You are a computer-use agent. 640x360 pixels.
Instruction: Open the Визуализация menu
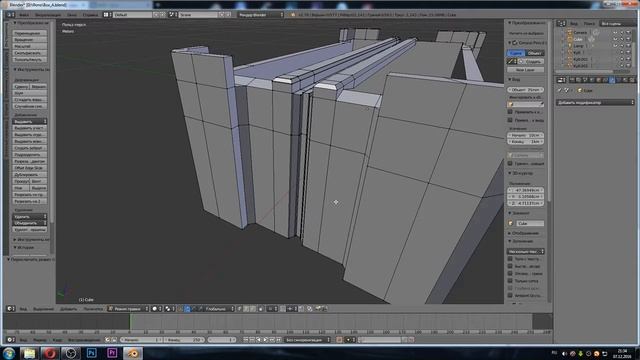(48, 14)
